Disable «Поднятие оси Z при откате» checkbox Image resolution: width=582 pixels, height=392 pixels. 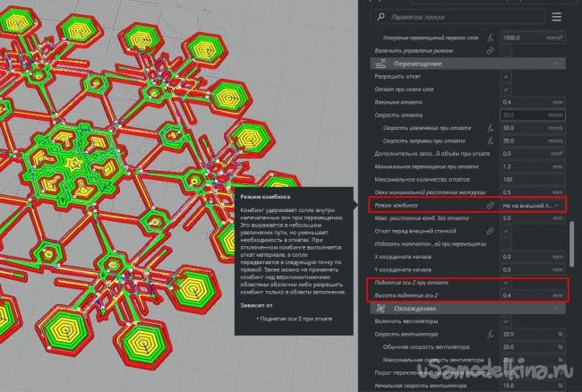click(x=507, y=283)
